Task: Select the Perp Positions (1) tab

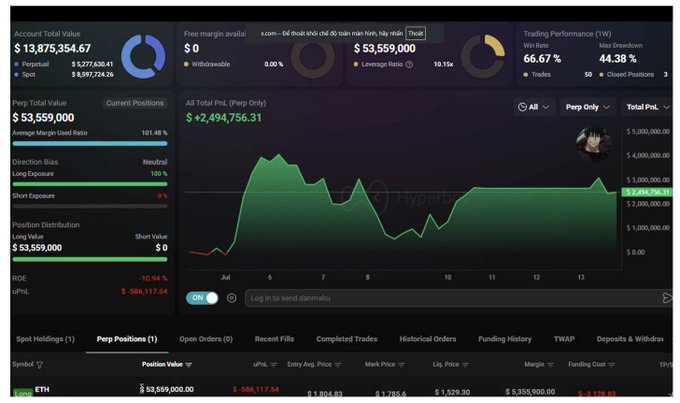Action: [127, 339]
